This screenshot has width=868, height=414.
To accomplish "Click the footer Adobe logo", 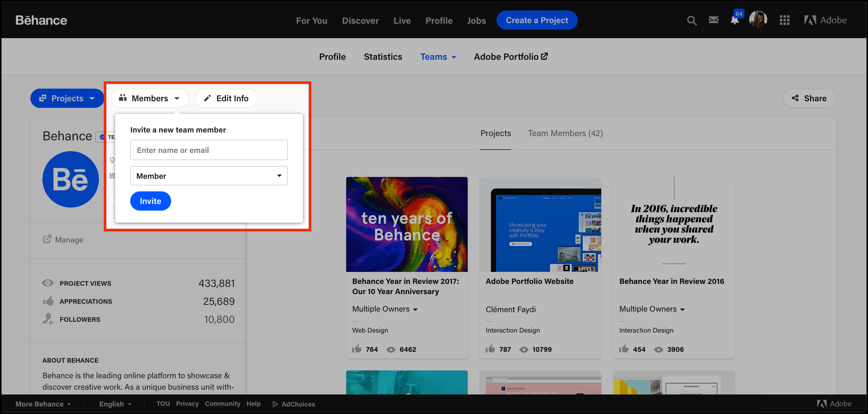I will (834, 403).
